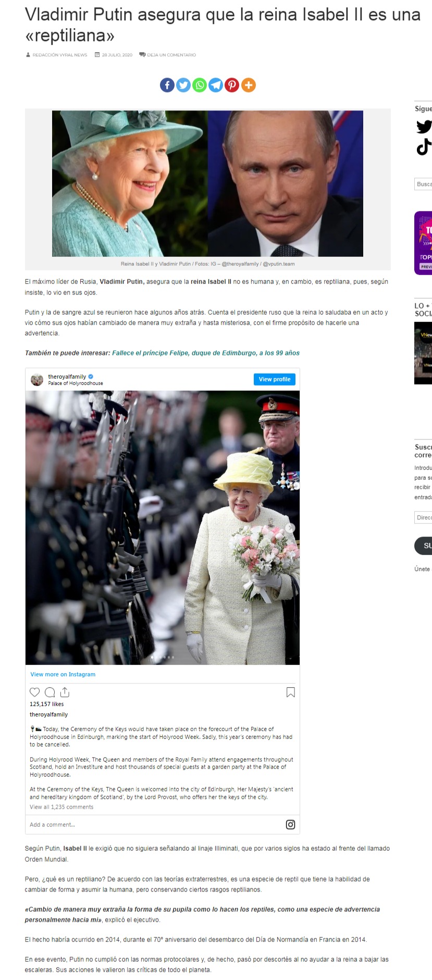This screenshot has width=432, height=980.
Task: Open Instagram logo in embed footer
Action: pos(291,825)
